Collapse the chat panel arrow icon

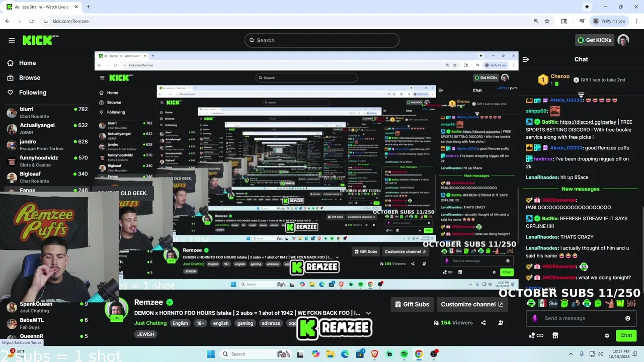[526, 59]
